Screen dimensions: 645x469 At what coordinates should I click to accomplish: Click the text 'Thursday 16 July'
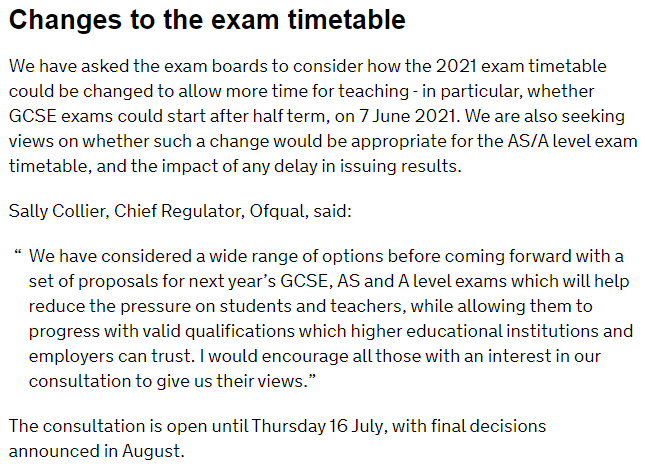tap(315, 425)
